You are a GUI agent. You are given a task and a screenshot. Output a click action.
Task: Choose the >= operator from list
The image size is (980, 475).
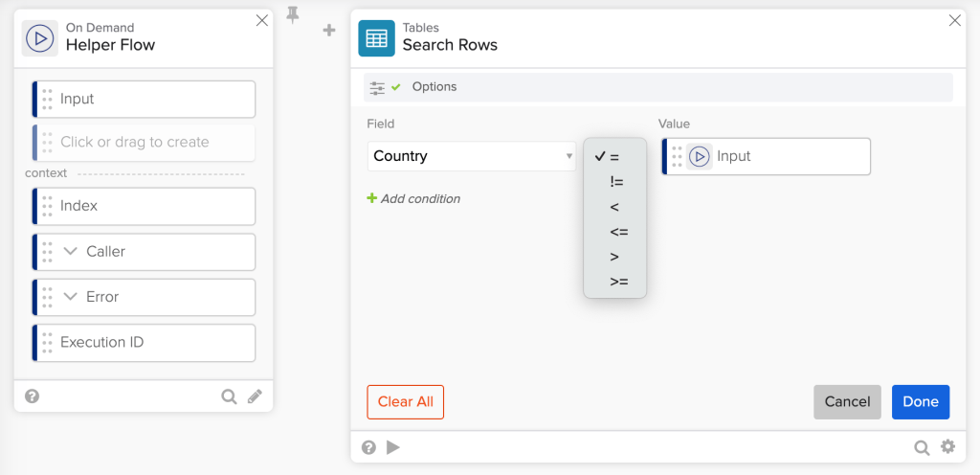click(618, 282)
